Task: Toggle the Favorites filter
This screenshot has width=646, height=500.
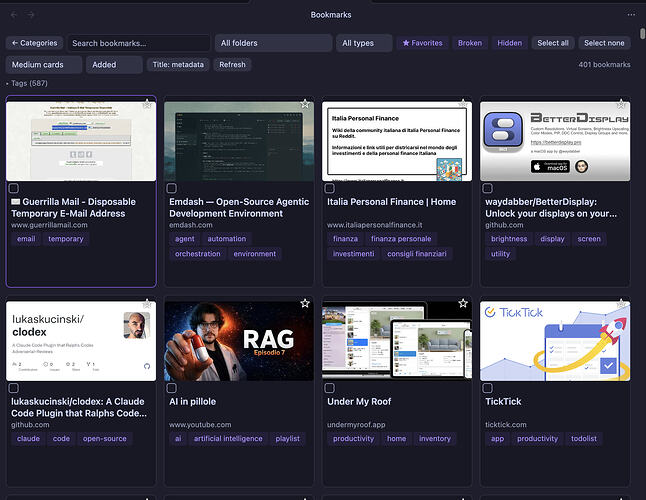Action: 422,43
